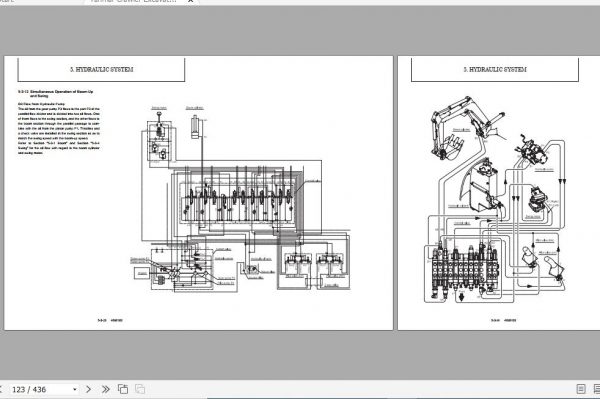Screen dimensions: 600x399
Task: Go to the next page arrow
Action: click(88, 389)
